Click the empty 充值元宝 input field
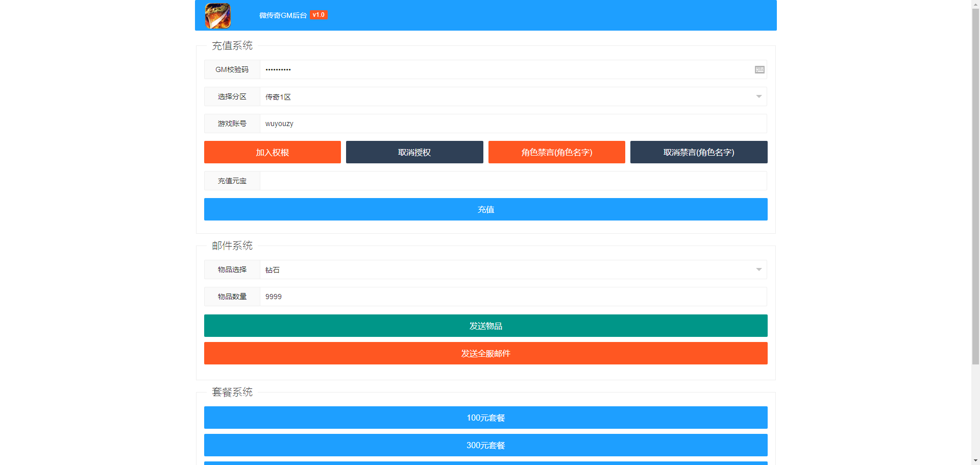This screenshot has height=465, width=980. 513,181
